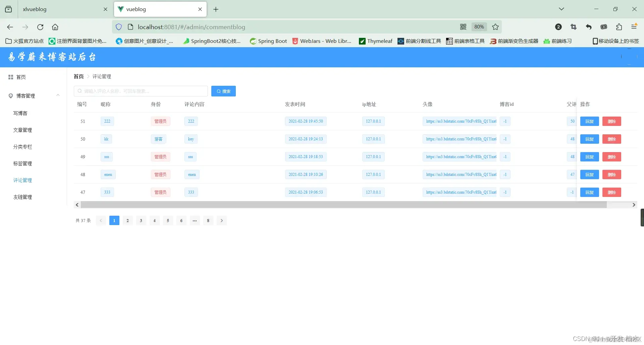Open 标签管理 in the sidebar

(x=23, y=163)
